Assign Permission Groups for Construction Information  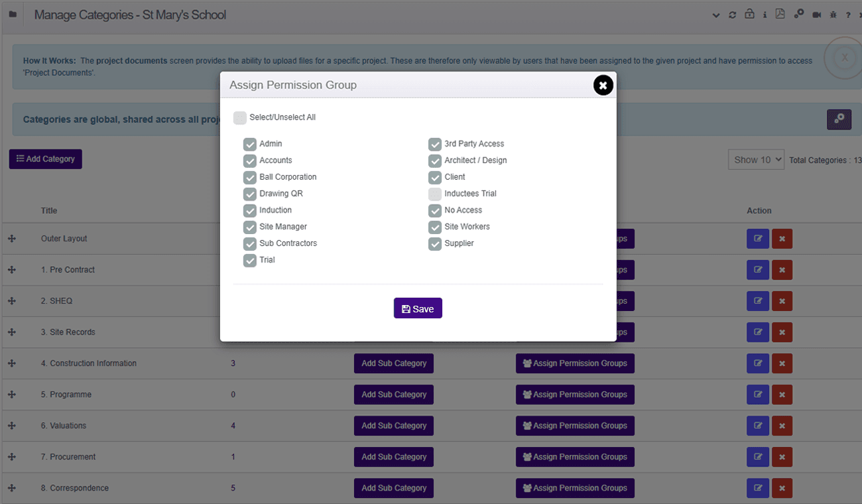(x=575, y=363)
